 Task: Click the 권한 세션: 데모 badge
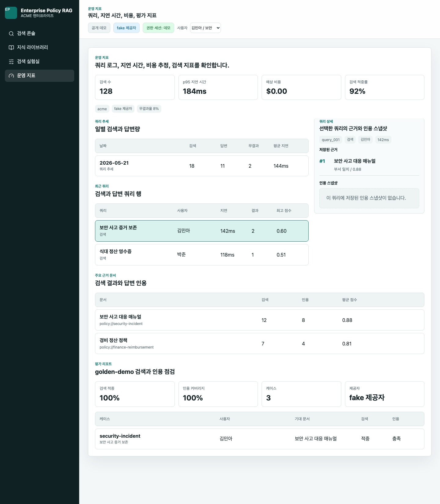point(158,28)
